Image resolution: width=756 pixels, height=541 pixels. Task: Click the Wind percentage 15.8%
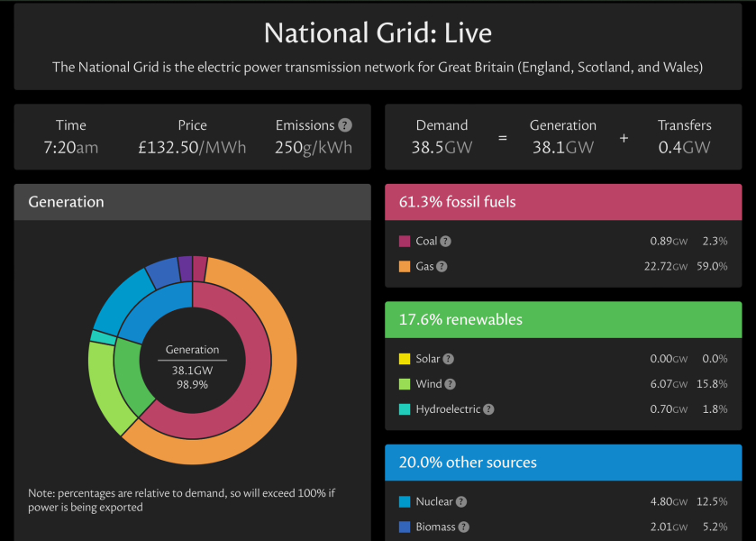pos(712,384)
